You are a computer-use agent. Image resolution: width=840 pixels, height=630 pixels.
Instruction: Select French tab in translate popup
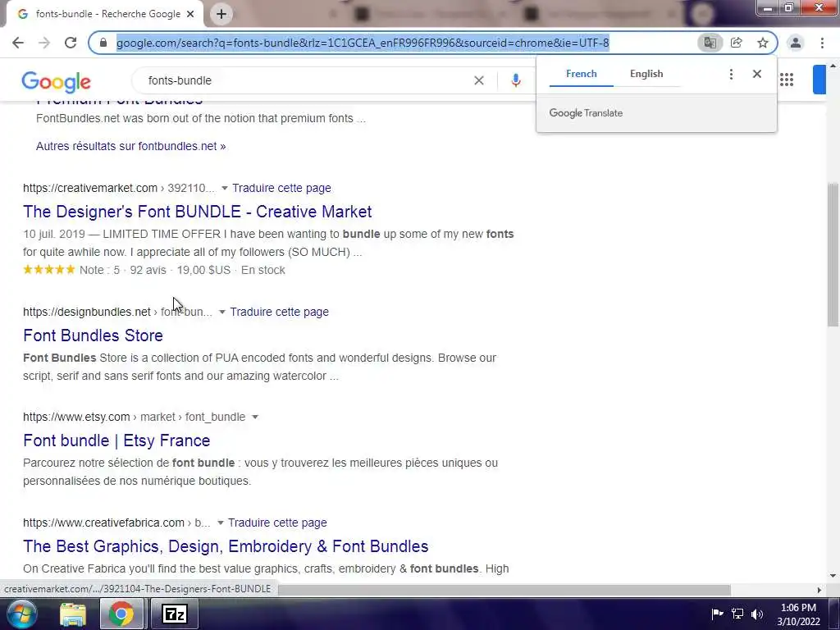point(582,74)
